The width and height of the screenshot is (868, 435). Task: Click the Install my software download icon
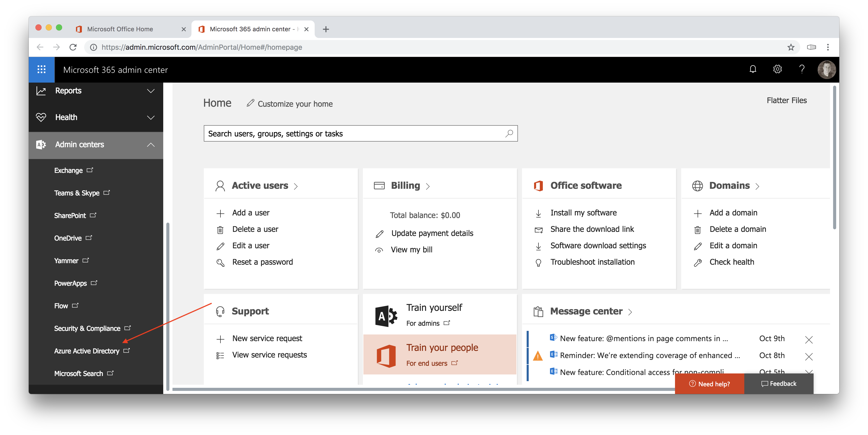click(x=538, y=213)
